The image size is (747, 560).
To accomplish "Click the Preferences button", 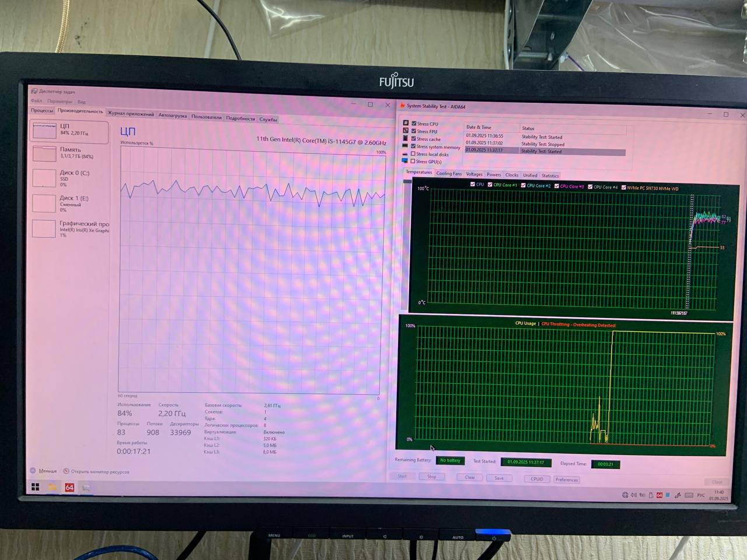I will point(566,480).
